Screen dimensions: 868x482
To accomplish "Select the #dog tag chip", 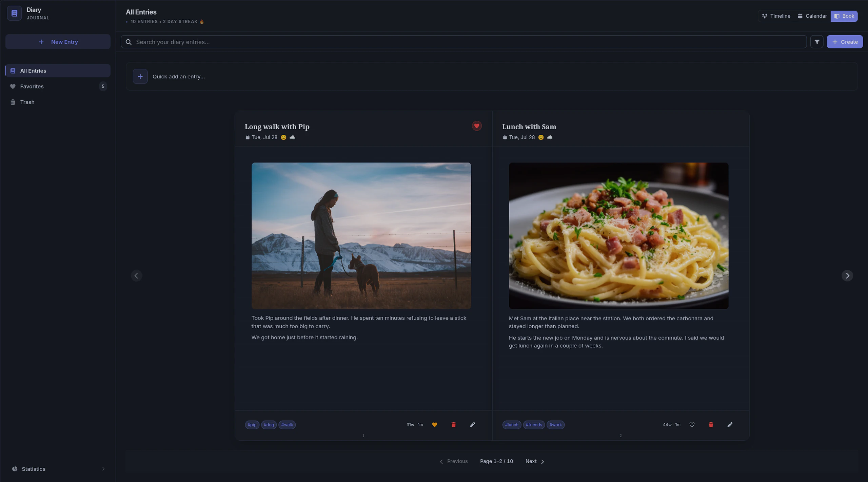I will (269, 425).
